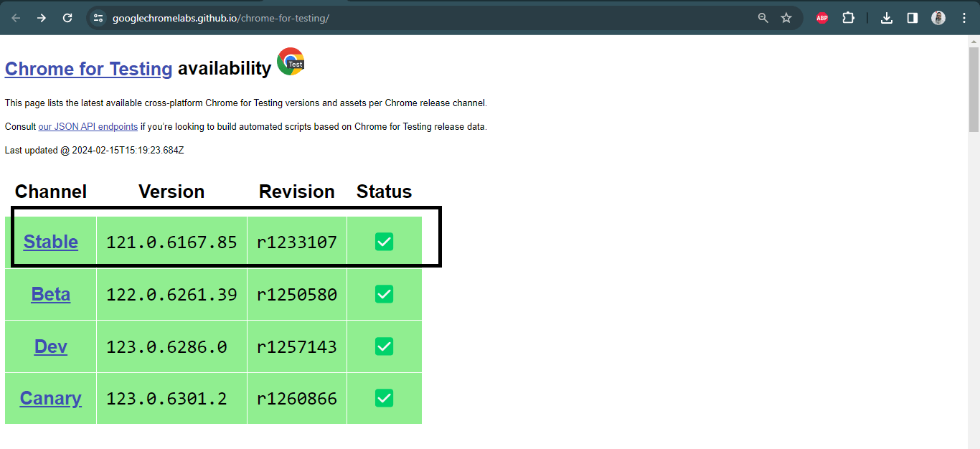Reload the current page

pyautogui.click(x=67, y=18)
